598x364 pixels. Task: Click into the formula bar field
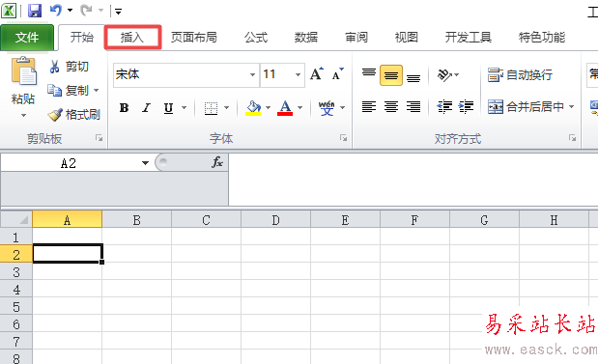[413, 180]
